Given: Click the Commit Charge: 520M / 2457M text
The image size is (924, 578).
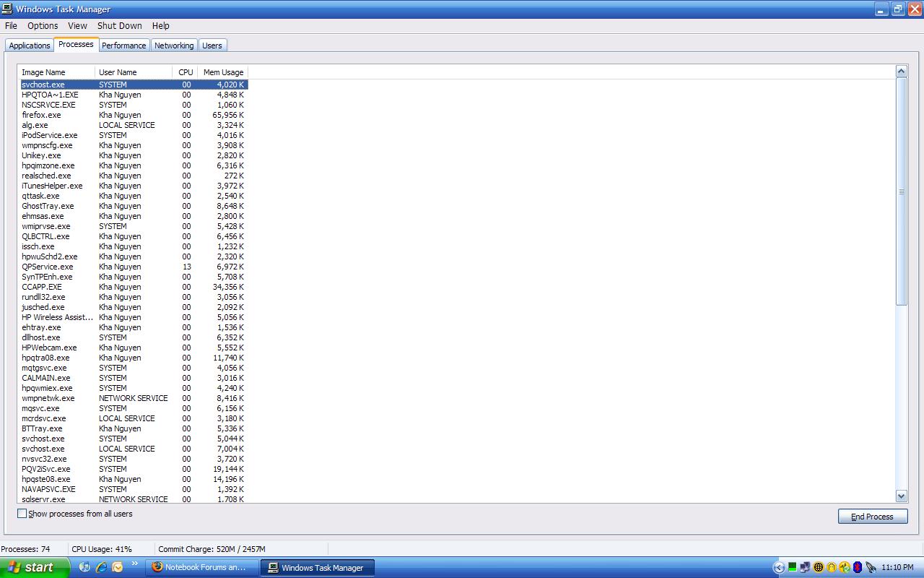Looking at the screenshot, I should [x=212, y=549].
